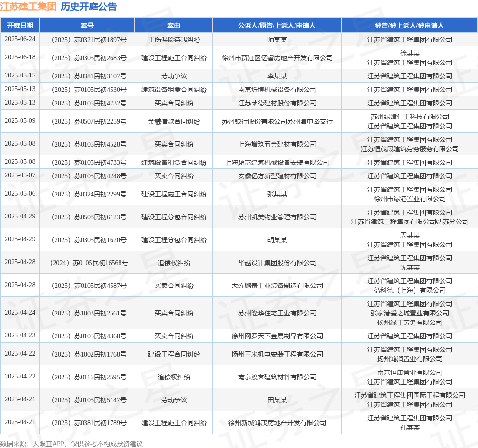Image resolution: width=478 pixels, height=448 pixels.
Task: Click the 开庭日期 column header
Action: coord(20,26)
